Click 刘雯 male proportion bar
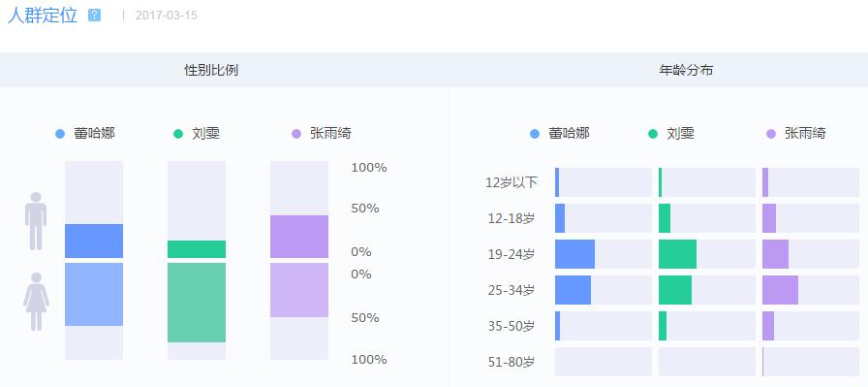This screenshot has width=868, height=387. click(x=197, y=249)
